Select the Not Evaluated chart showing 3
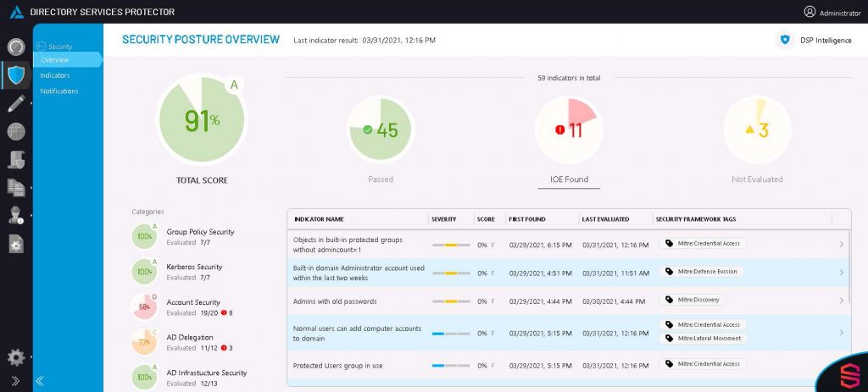Screen dimensions: 868x392 click(757, 130)
